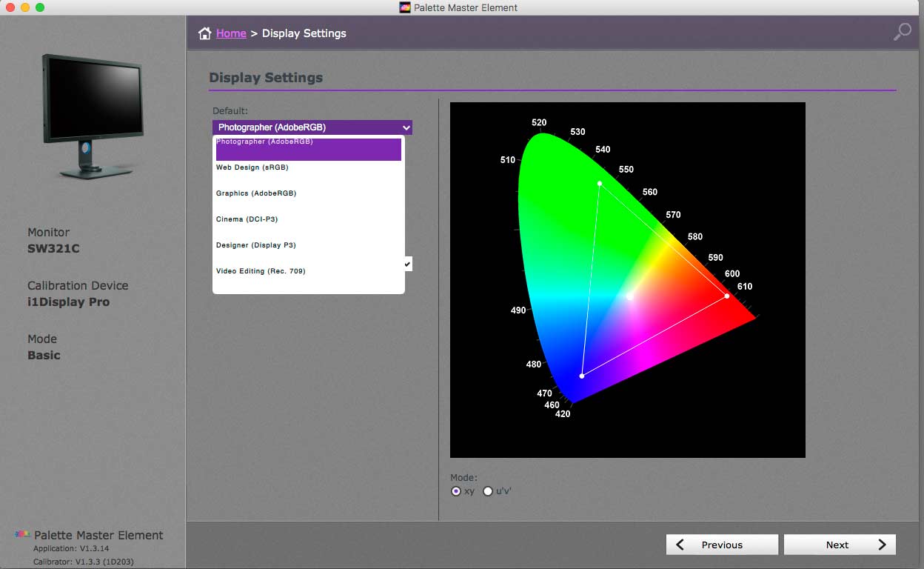Click the white point marker on diagram

coord(629,297)
